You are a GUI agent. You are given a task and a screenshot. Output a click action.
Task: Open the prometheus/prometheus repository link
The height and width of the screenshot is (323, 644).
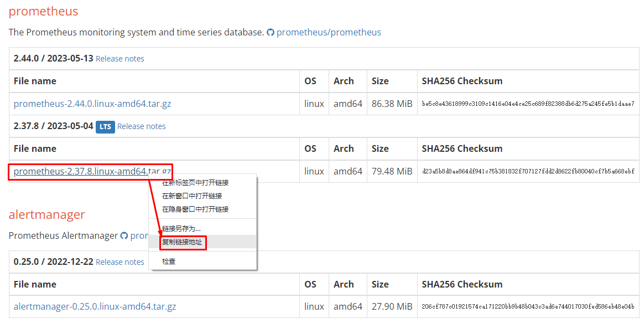tap(329, 32)
